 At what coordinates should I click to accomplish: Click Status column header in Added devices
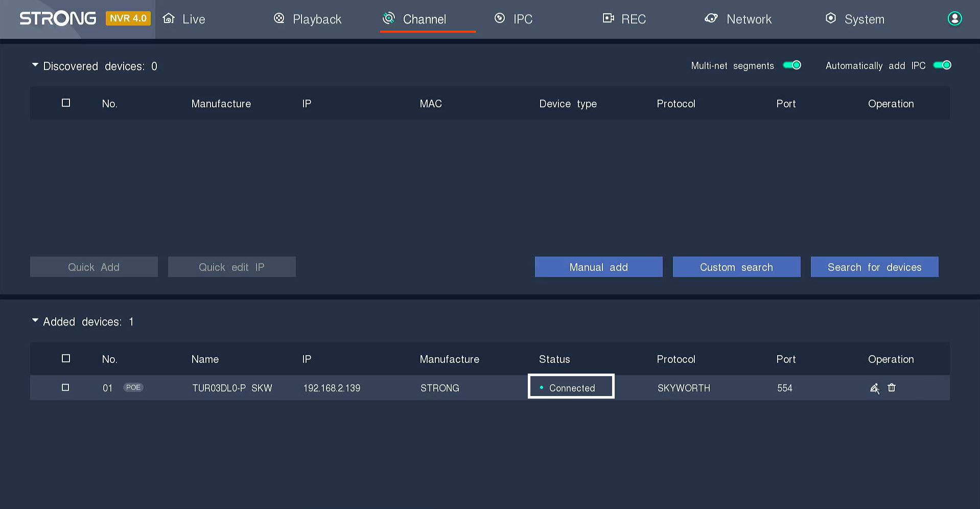pos(554,359)
